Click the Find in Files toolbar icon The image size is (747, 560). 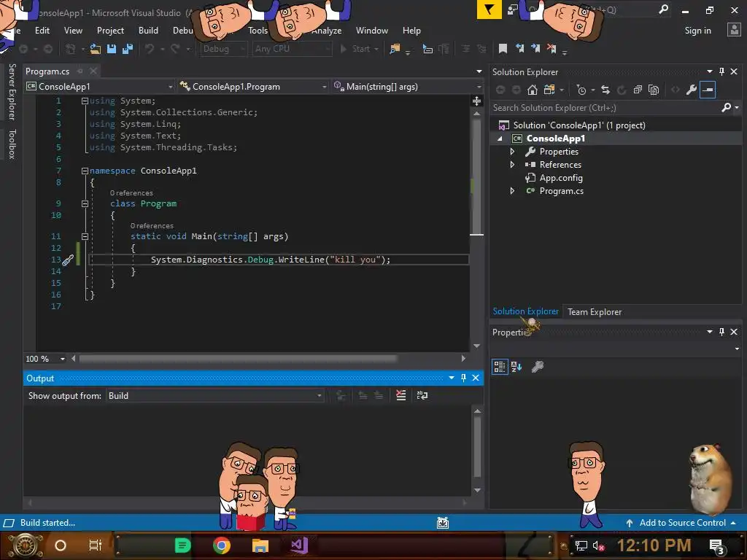[x=395, y=49]
